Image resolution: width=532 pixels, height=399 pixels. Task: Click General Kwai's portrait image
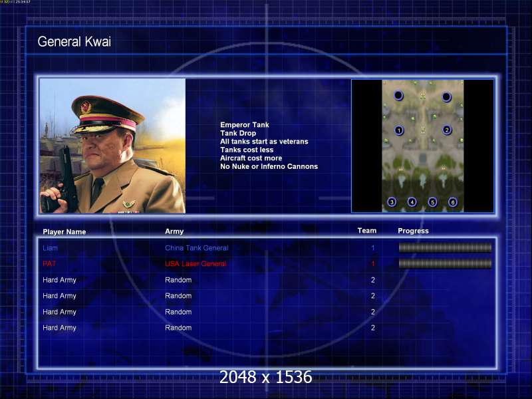click(x=112, y=146)
